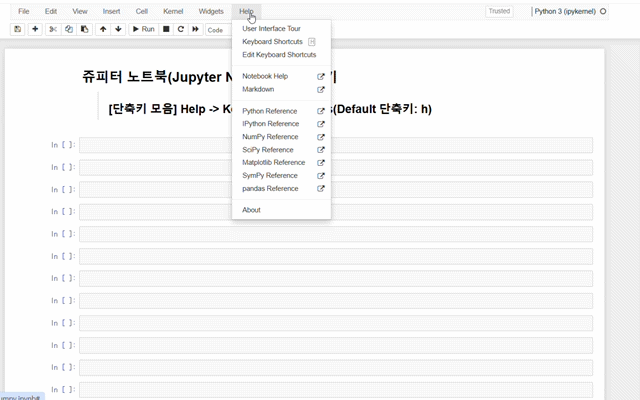Open the File menu
Image resolution: width=640 pixels, height=400 pixels.
[x=24, y=11]
